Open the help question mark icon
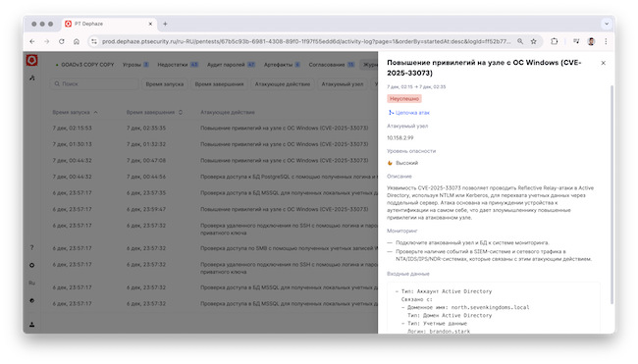 click(x=31, y=247)
